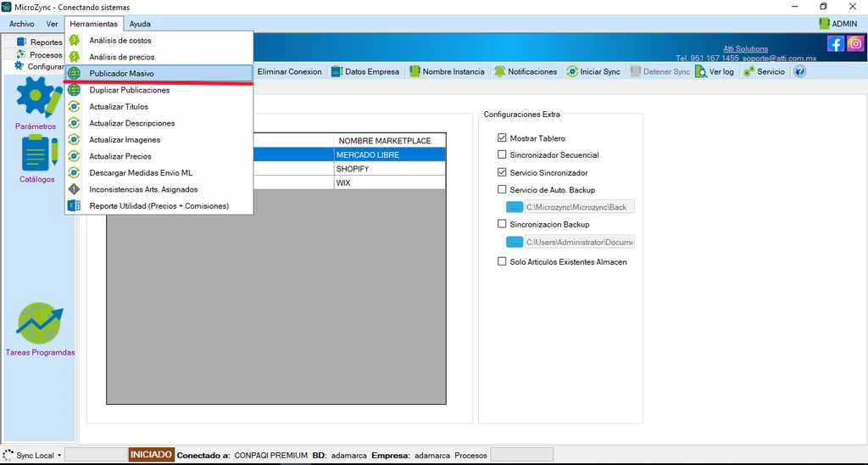This screenshot has height=465, width=868.
Task: Open the Archivo menu
Action: coord(21,24)
